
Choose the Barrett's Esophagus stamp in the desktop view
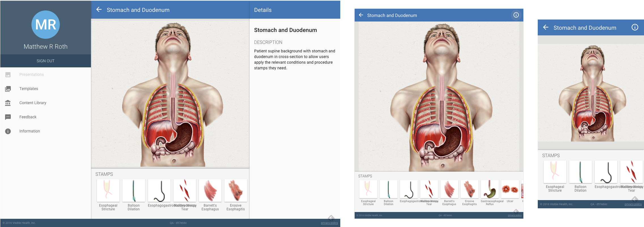[210, 195]
